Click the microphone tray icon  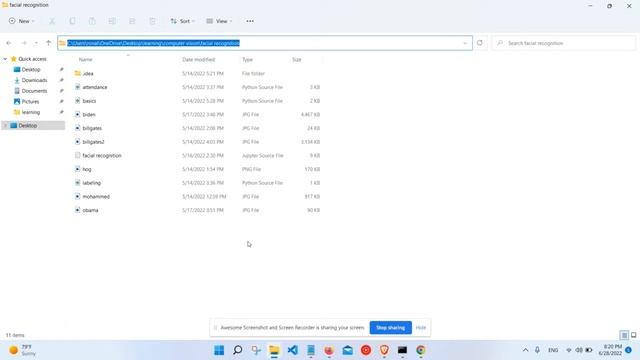point(537,350)
